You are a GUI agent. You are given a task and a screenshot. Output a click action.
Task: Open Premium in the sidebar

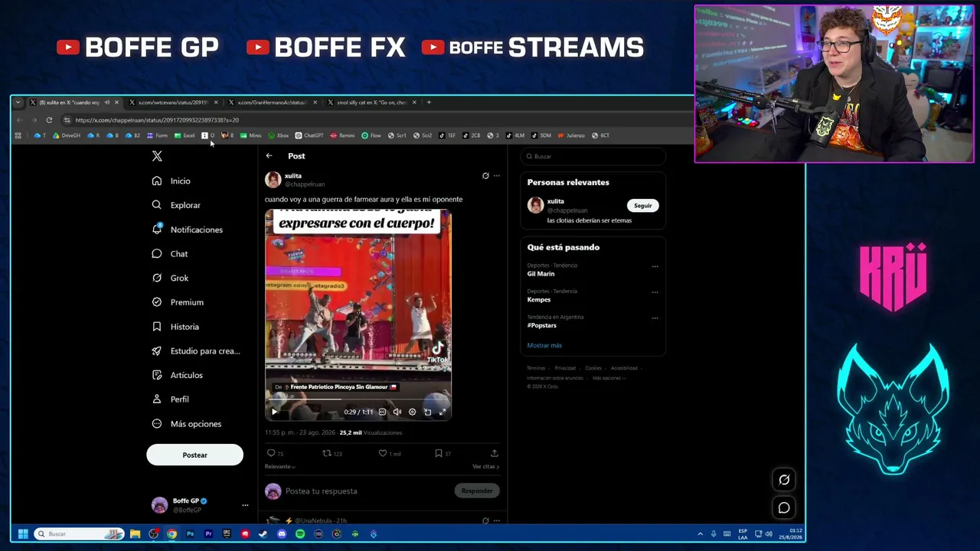pos(178,302)
